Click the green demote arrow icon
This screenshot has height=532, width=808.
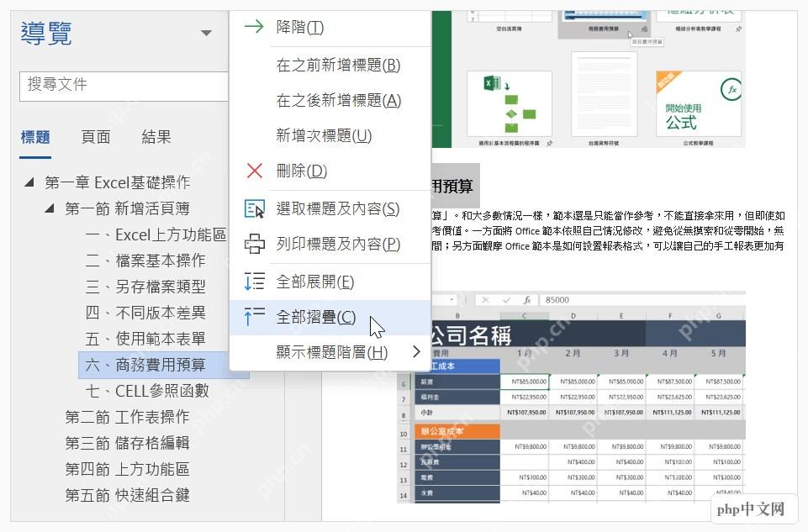254,26
